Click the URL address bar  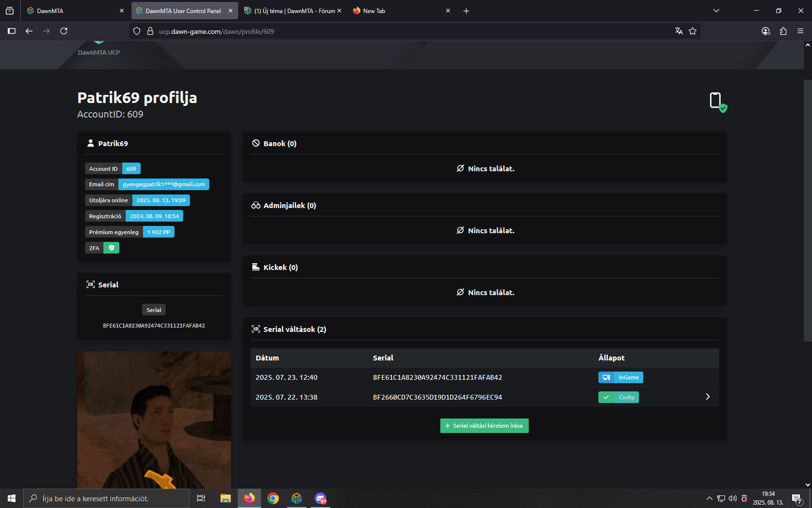click(411, 31)
